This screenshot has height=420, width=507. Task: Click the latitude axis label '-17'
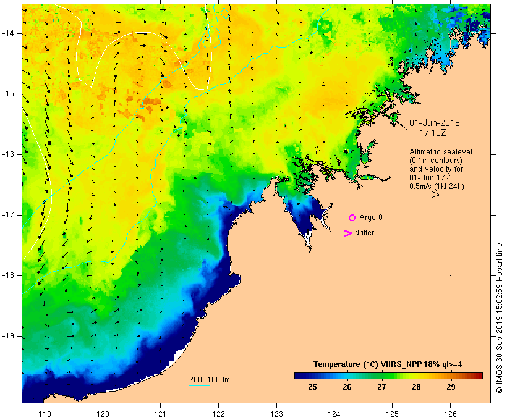click(x=8, y=215)
